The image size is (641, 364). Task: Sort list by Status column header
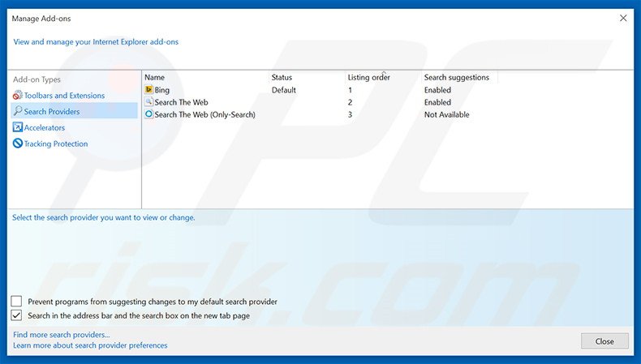pos(282,77)
